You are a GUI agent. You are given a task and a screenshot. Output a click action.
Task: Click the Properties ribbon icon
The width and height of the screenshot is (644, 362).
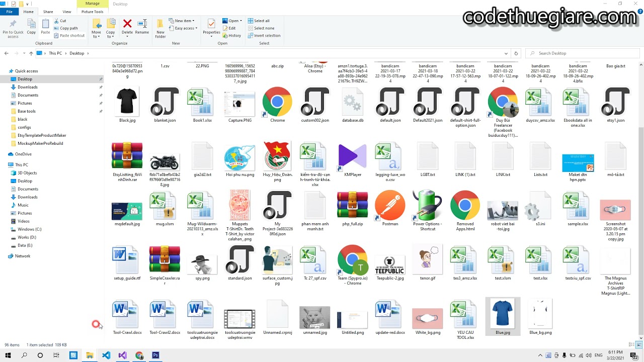pos(211,24)
